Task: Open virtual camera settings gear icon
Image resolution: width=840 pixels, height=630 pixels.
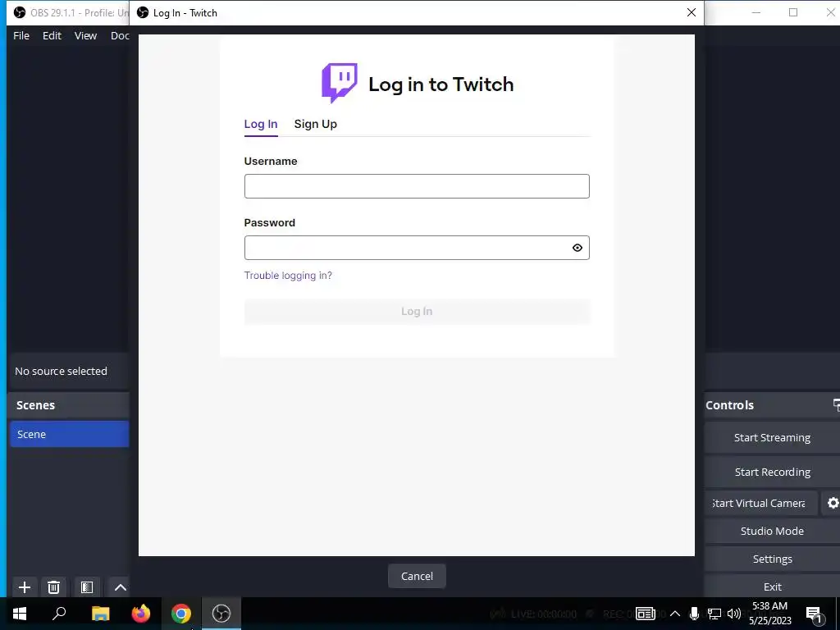Action: pos(833,503)
